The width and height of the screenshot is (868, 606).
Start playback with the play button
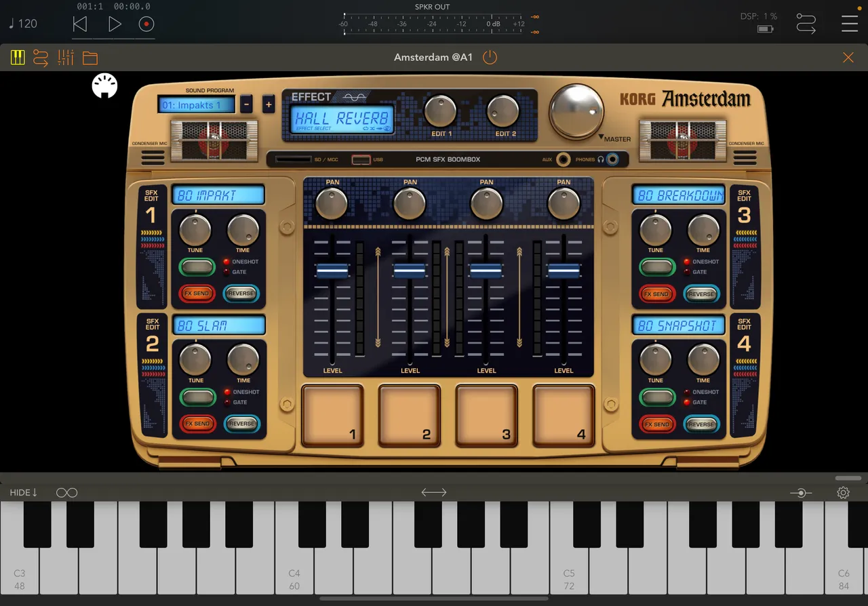pos(115,24)
